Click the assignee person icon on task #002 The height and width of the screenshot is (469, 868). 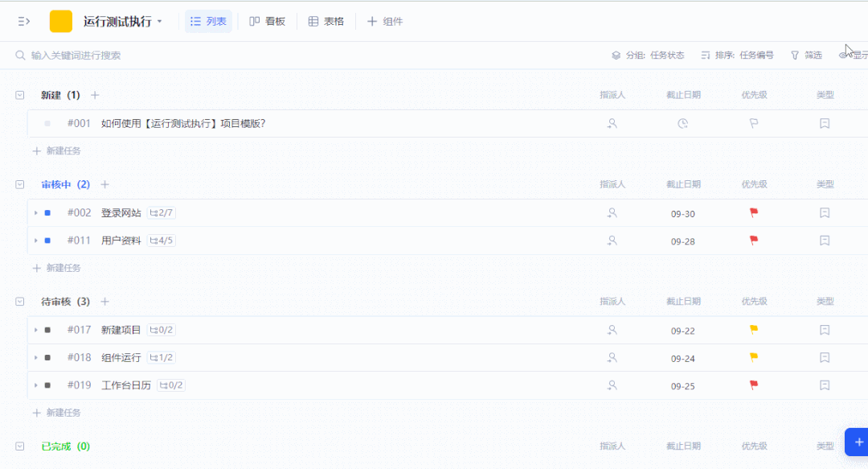tap(612, 212)
